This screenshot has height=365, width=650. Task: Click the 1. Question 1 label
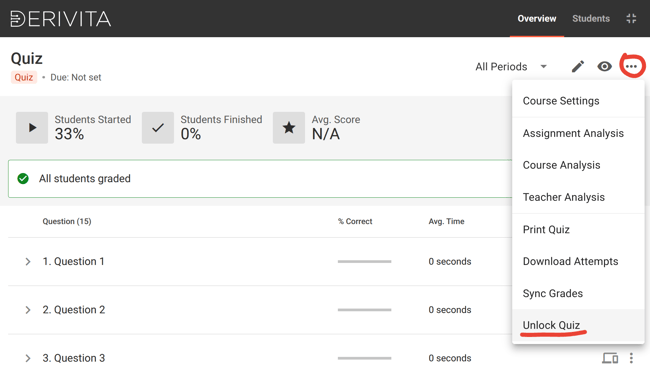(73, 262)
